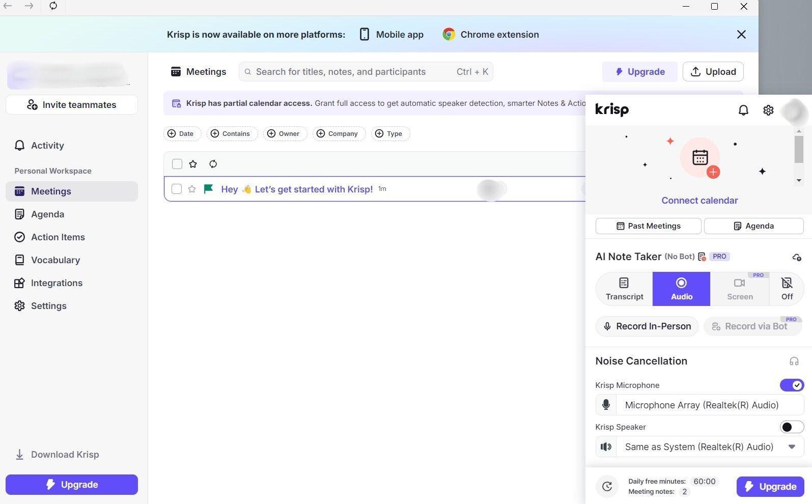Select Screen note taker mode
Screen dimensions: 812x504
(x=739, y=289)
